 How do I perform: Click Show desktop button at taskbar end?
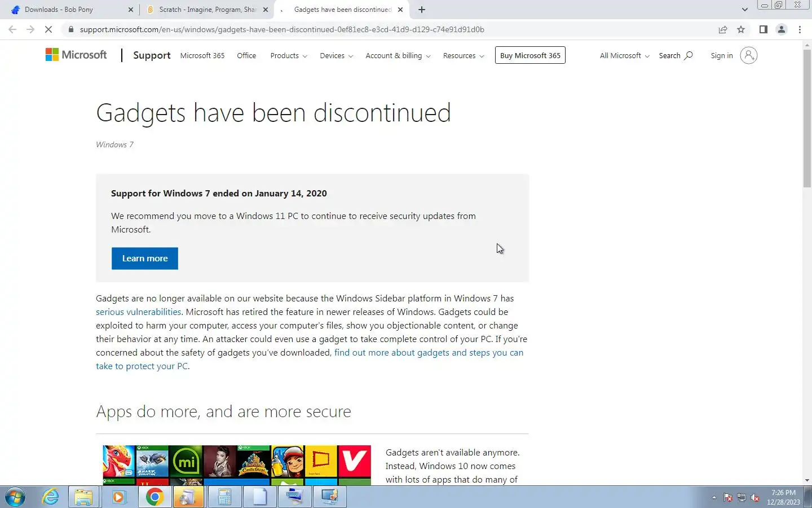[x=808, y=497]
